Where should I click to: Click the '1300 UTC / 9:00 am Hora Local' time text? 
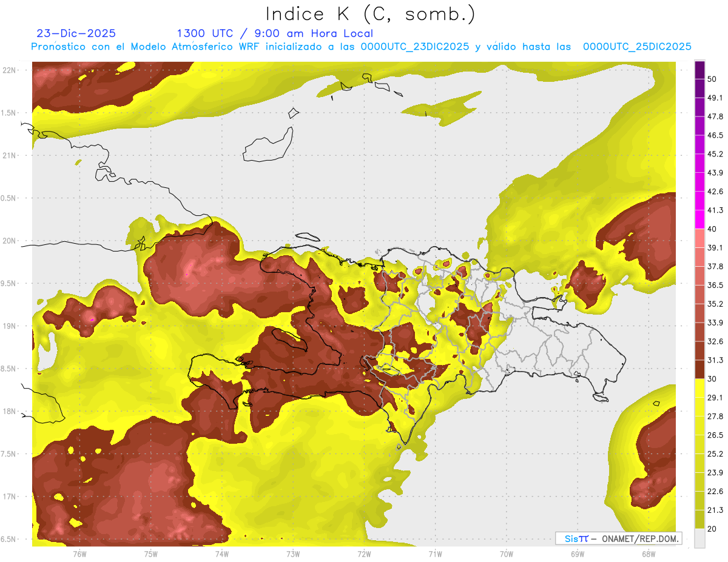click(275, 33)
